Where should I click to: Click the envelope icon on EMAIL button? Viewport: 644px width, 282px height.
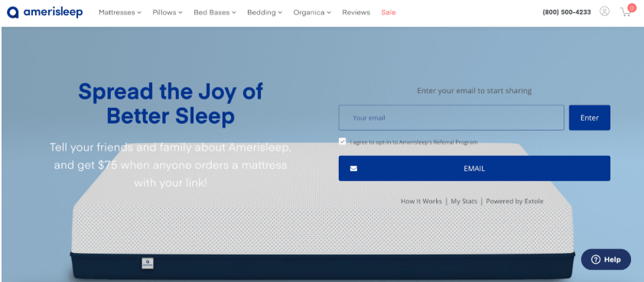tap(353, 168)
